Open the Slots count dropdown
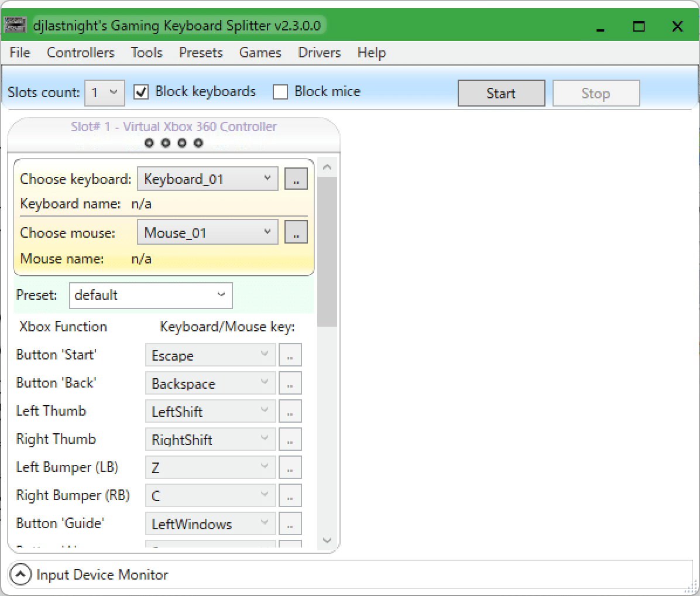The image size is (700, 596). [x=104, y=93]
